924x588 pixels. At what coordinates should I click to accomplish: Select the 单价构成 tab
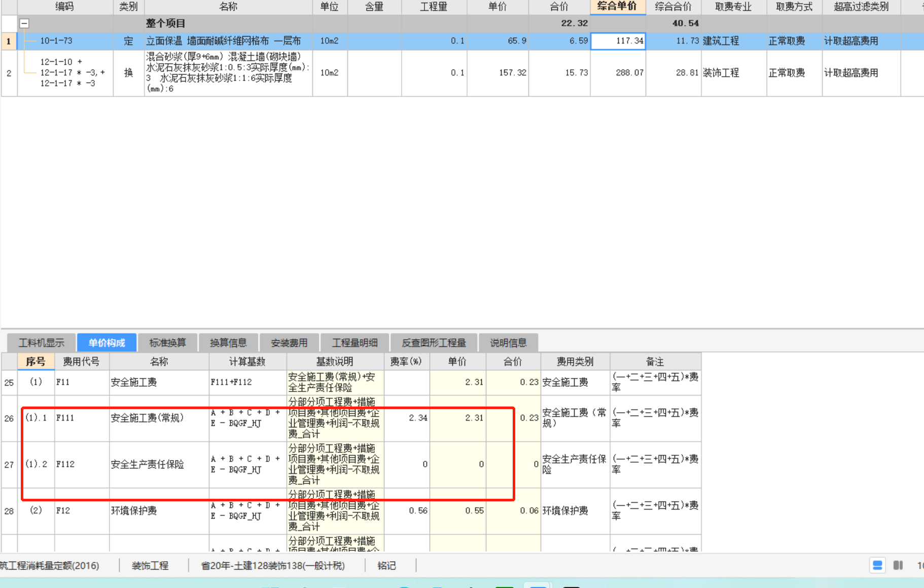tap(106, 343)
